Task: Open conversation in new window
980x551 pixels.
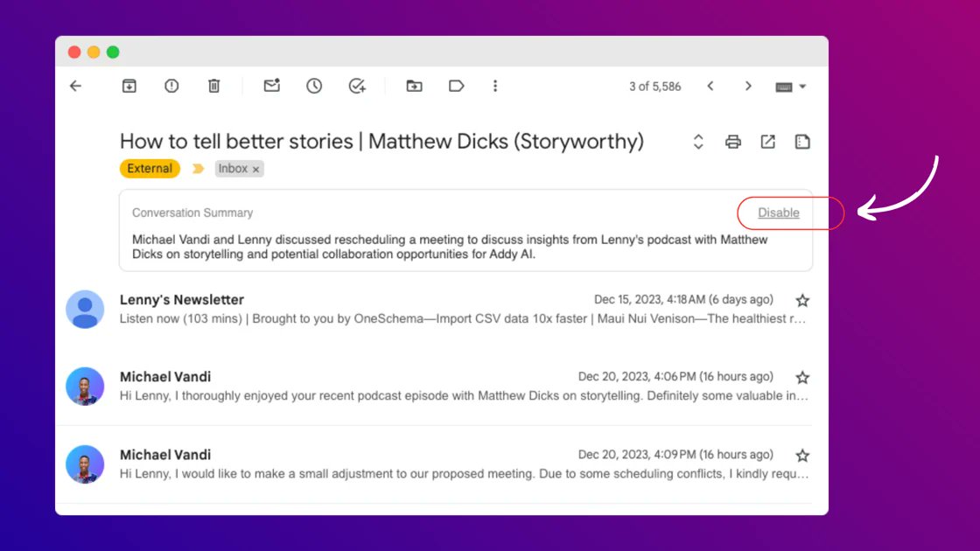Action: point(767,142)
